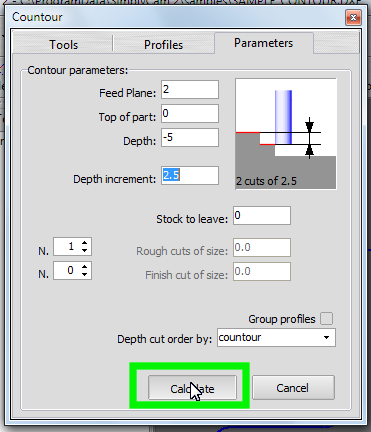The image size is (371, 432).
Task: Select the Parameters tab
Action: pos(264,43)
